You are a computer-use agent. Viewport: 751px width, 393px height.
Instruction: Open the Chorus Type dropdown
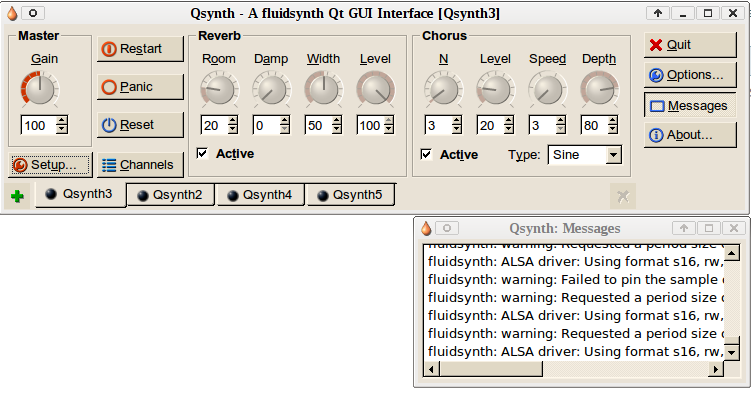click(x=585, y=155)
